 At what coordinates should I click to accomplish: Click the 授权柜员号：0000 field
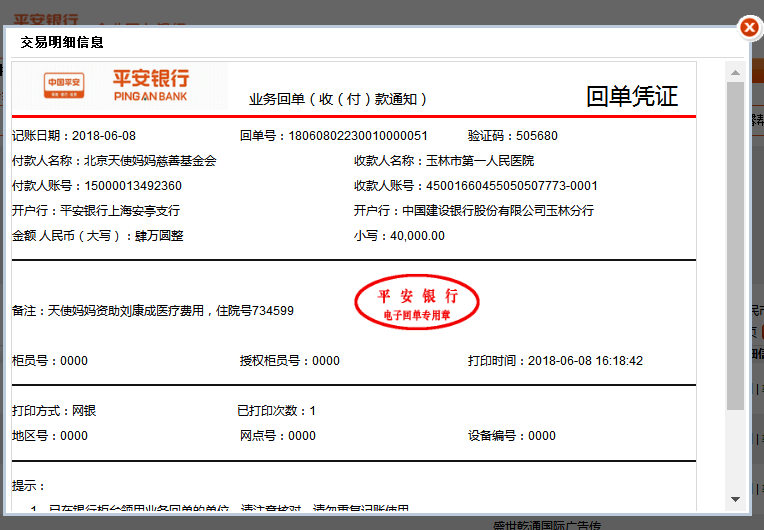coord(290,361)
